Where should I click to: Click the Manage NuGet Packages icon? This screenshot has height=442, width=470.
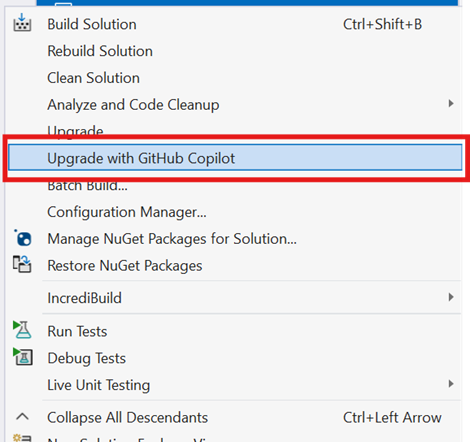(23, 238)
